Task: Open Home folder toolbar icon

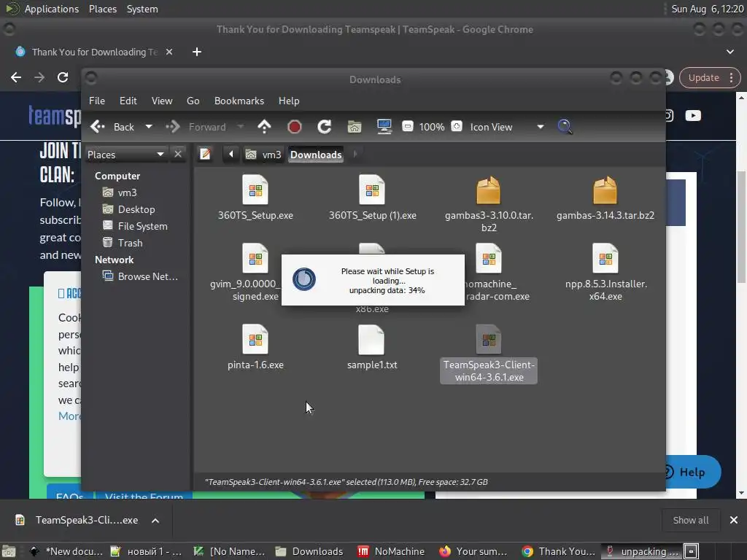Action: (x=355, y=127)
